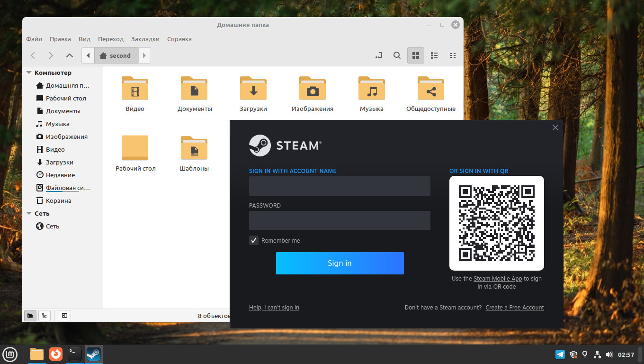Open the Музыка folder icon
Image resolution: width=644 pixels, height=364 pixels.
click(x=372, y=88)
